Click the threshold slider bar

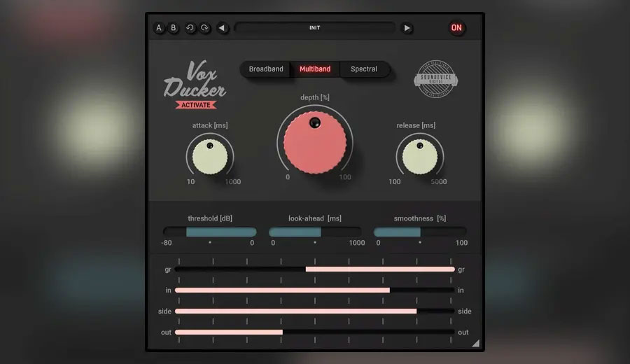210,232
